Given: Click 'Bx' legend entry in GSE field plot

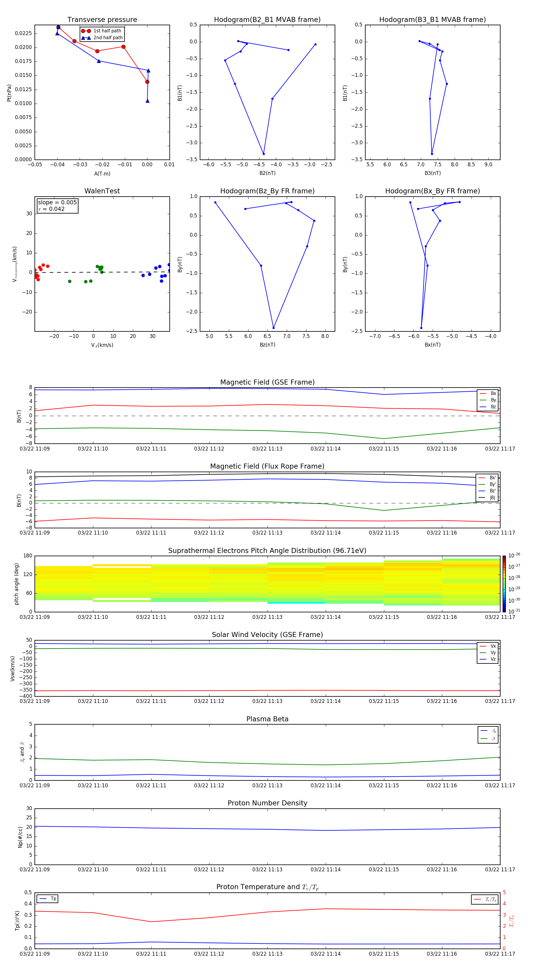Looking at the screenshot, I should (488, 393).
